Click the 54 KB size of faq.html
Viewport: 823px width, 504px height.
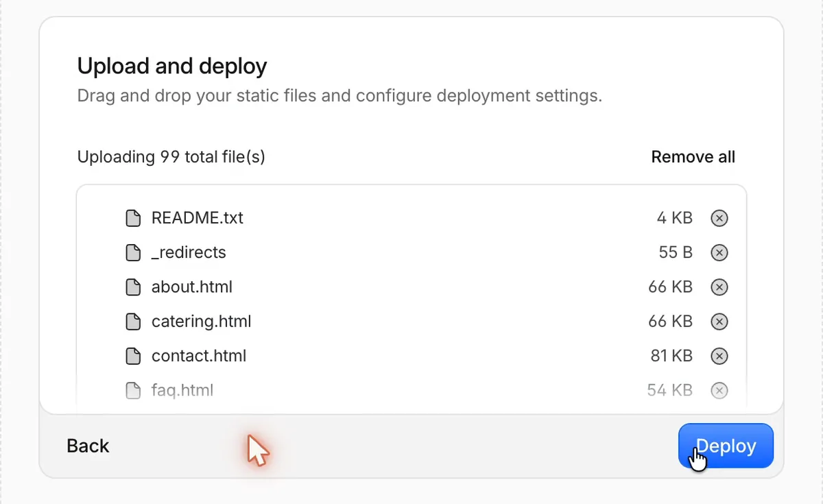pos(670,390)
